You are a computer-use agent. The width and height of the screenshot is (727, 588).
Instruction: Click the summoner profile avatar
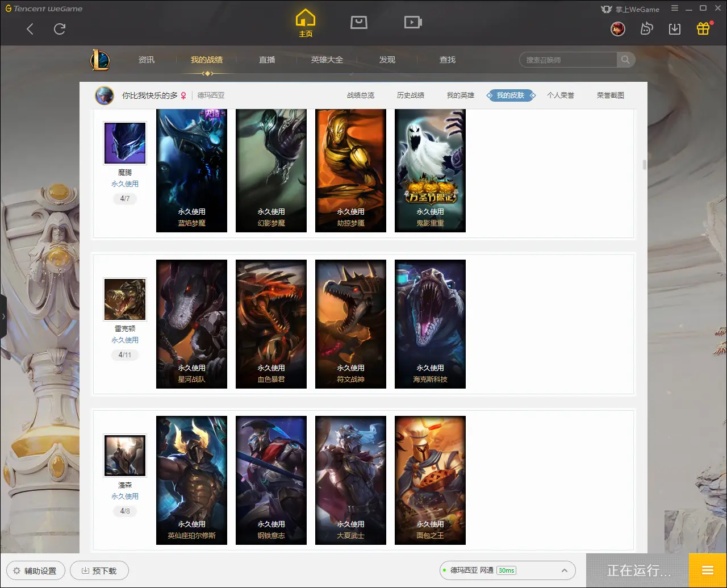105,95
